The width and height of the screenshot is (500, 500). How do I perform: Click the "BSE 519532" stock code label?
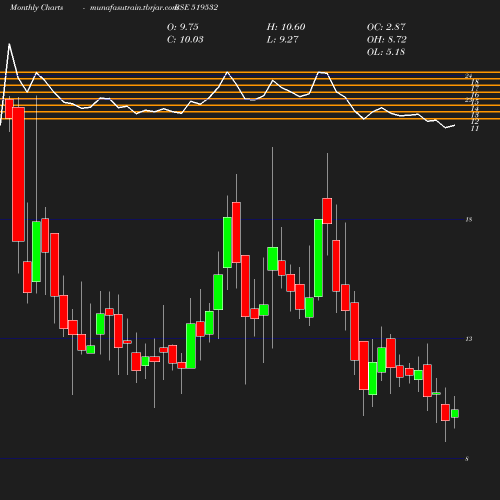pos(197,8)
